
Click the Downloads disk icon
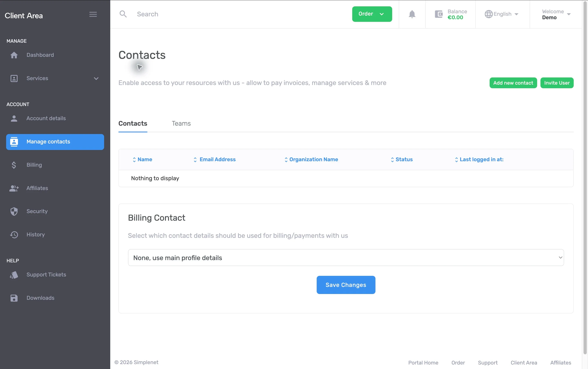pyautogui.click(x=14, y=298)
